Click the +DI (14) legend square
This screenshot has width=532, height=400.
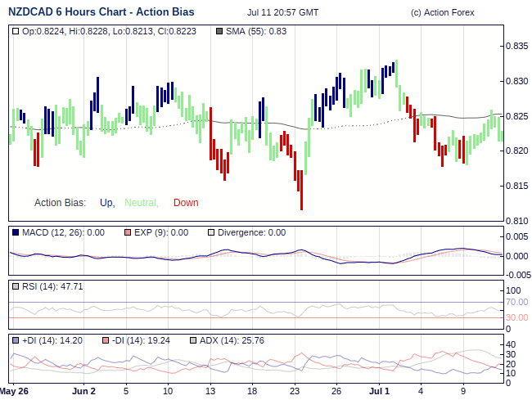coord(16,341)
